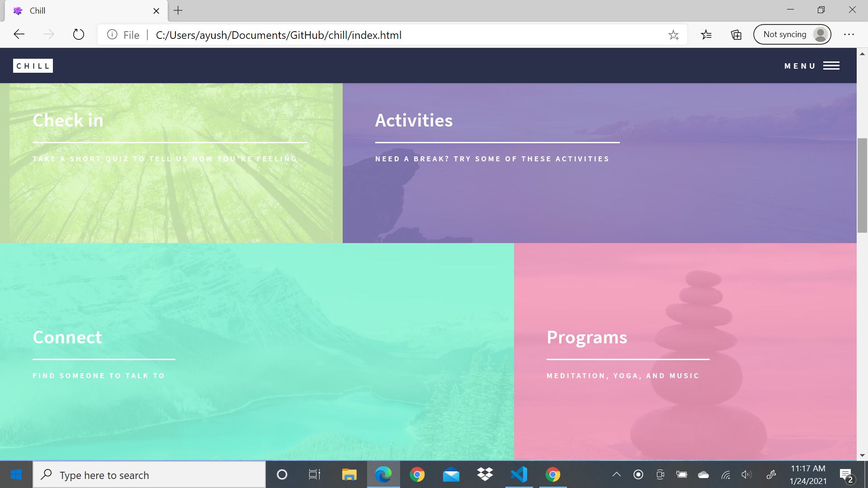This screenshot has height=488, width=868.
Task: Open a new browser tab
Action: pos(178,10)
